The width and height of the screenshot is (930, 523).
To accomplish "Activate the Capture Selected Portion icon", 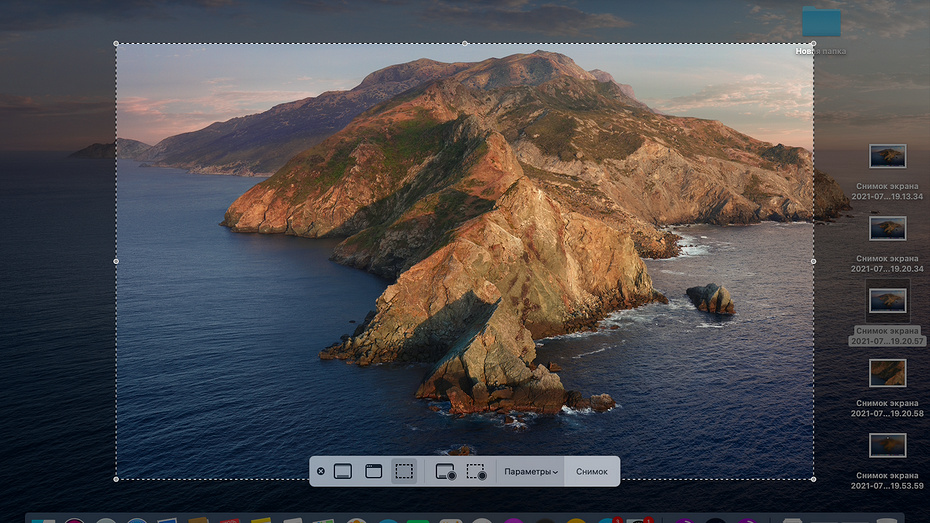I will coord(403,471).
